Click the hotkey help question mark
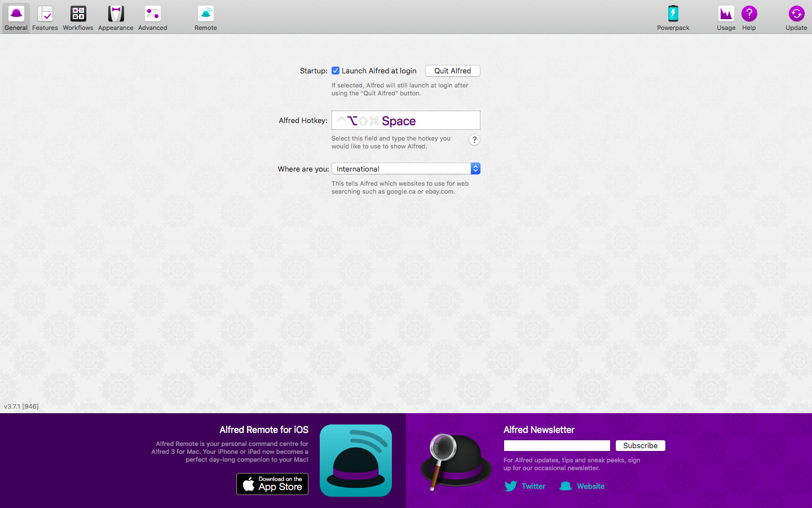 pos(474,139)
